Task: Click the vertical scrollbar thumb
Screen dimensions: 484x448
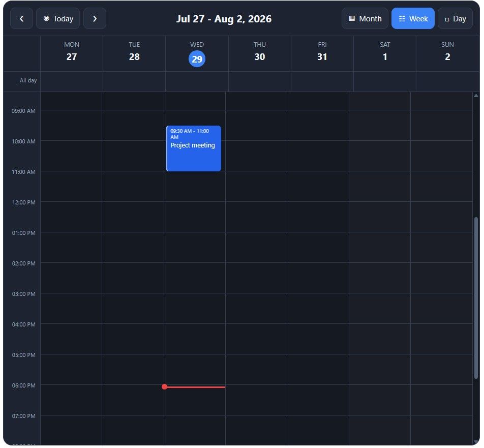Action: click(476, 298)
